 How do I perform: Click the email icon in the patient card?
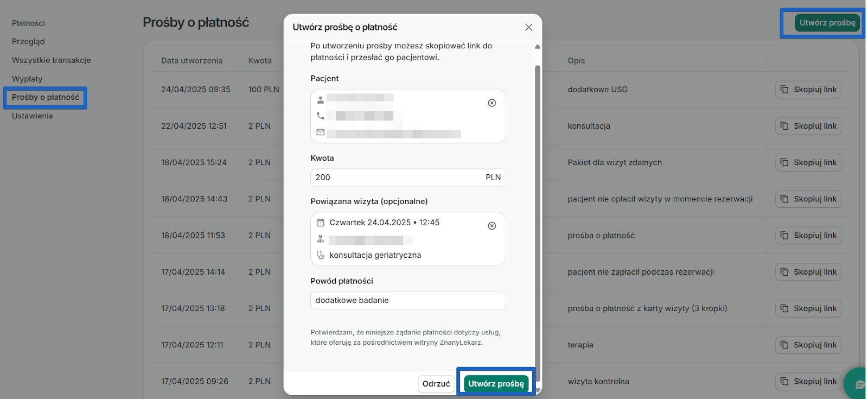point(321,132)
